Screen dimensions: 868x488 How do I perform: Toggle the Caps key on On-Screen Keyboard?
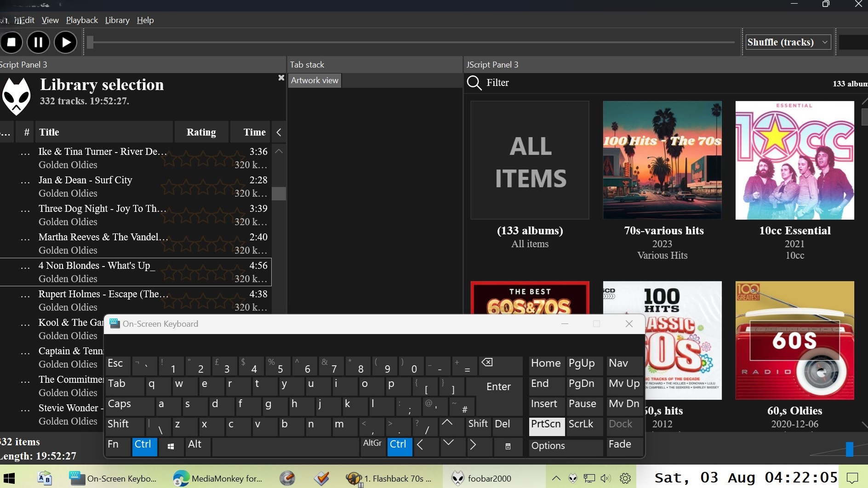(x=130, y=406)
